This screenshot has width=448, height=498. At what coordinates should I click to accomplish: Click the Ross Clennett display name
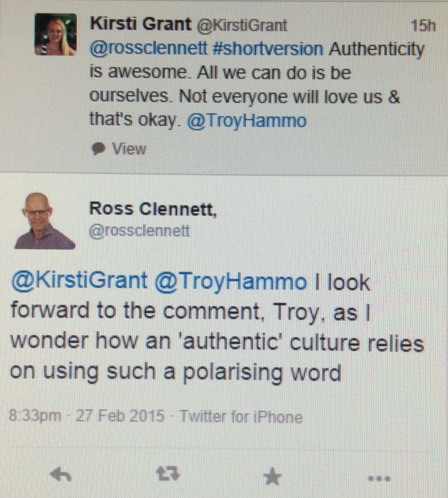[x=153, y=208]
